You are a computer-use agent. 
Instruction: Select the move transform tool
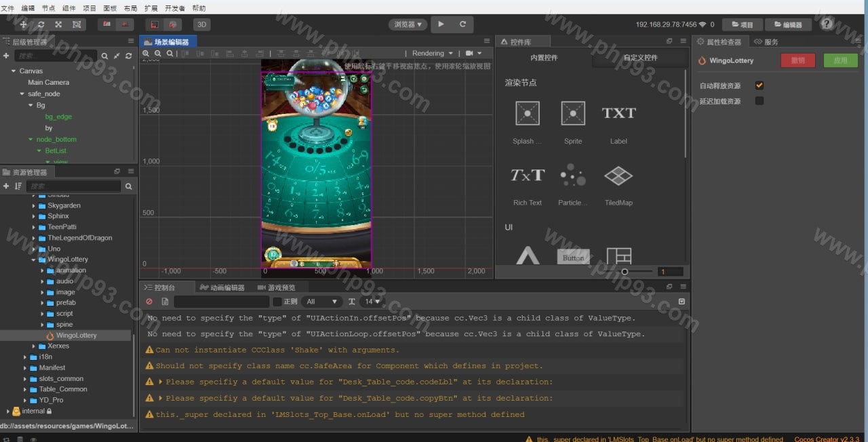point(24,24)
